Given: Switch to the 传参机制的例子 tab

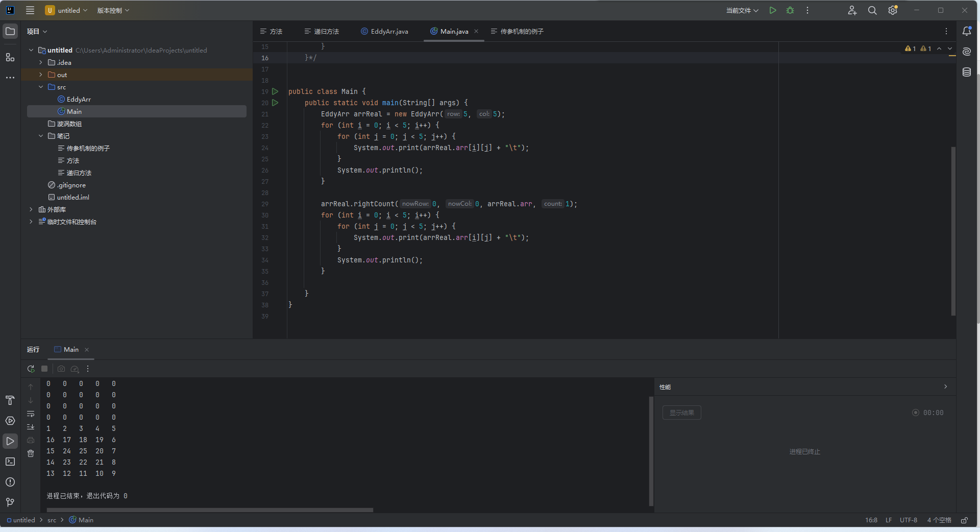Looking at the screenshot, I should point(517,32).
